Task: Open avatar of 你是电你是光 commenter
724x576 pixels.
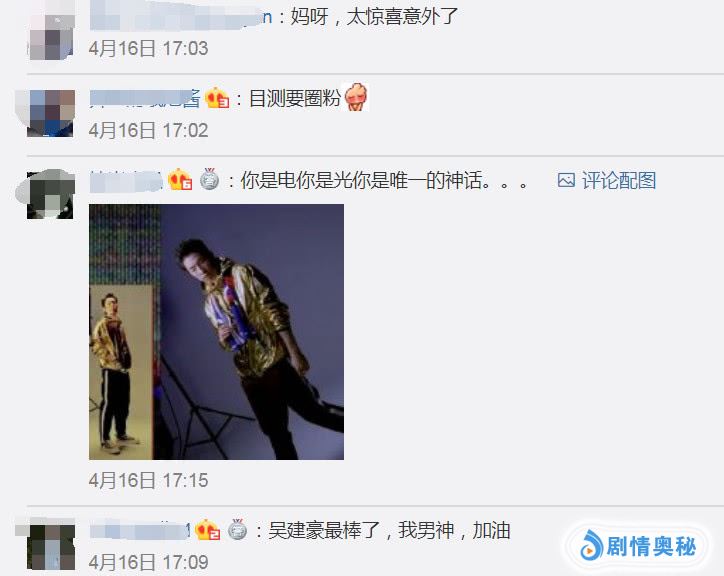Action: coord(50,195)
